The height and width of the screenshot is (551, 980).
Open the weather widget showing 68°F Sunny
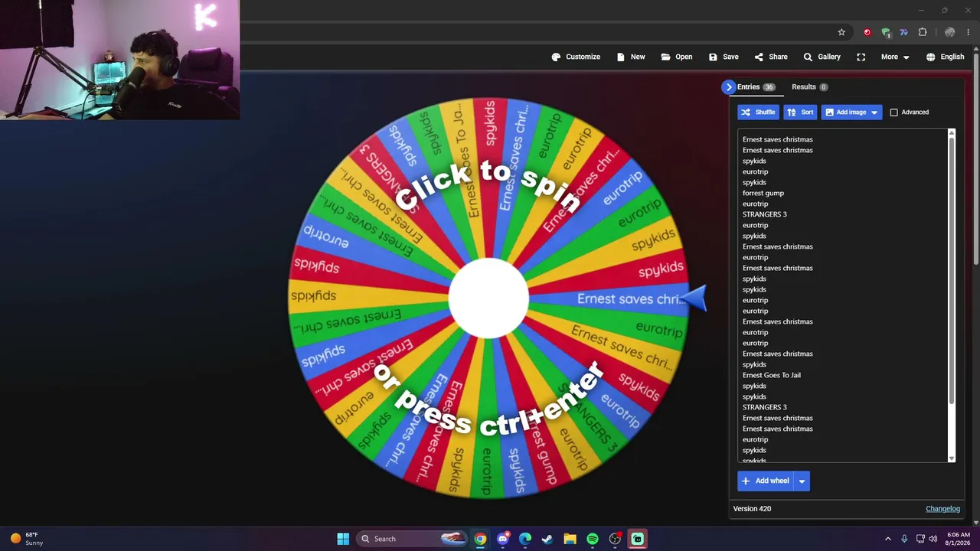click(28, 539)
